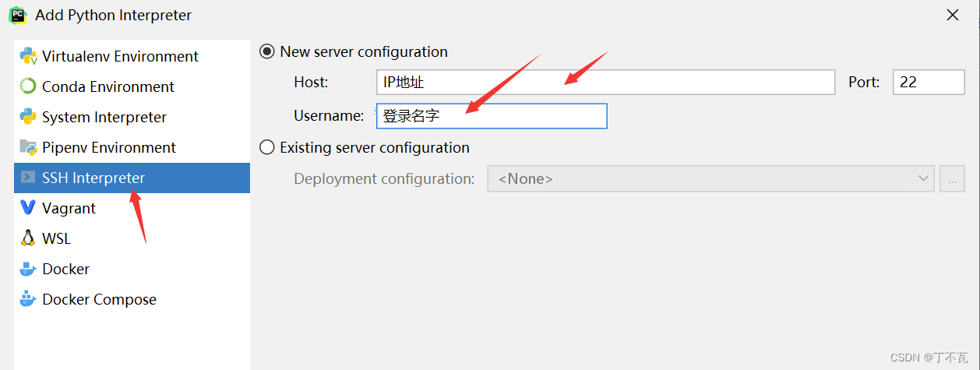This screenshot has height=370, width=980.
Task: Choose WSL in the sidebar list
Action: tap(56, 238)
